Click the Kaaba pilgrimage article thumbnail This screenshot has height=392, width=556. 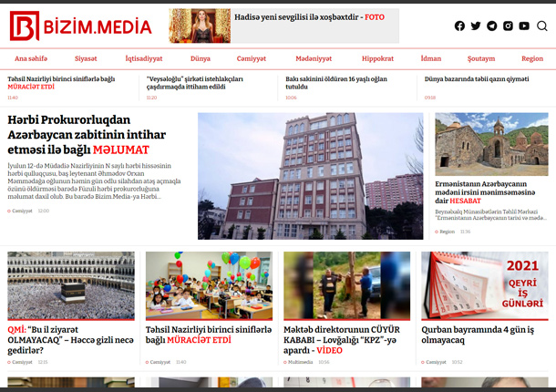coord(71,285)
